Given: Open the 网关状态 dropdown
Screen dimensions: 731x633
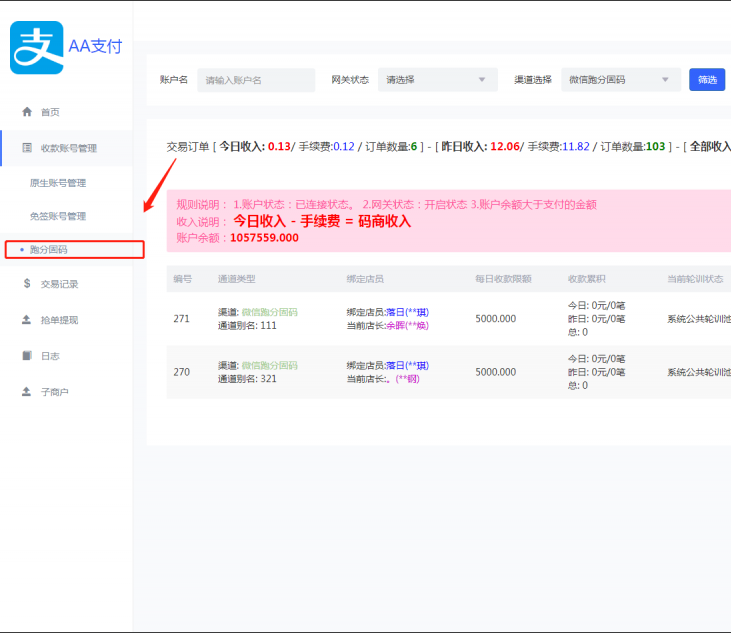Looking at the screenshot, I should [437, 80].
